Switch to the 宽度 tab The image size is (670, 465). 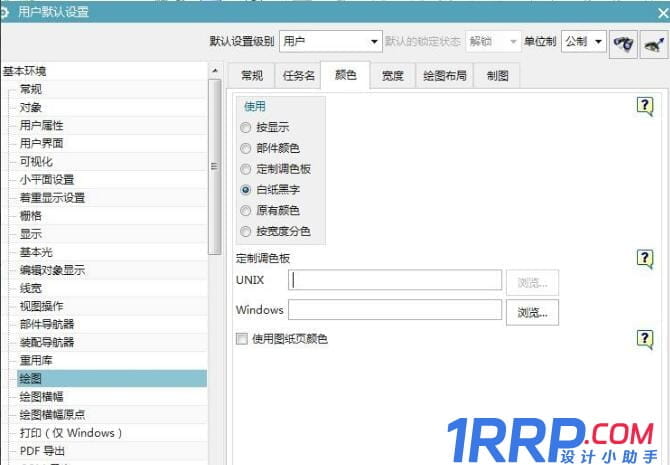pyautogui.click(x=393, y=76)
